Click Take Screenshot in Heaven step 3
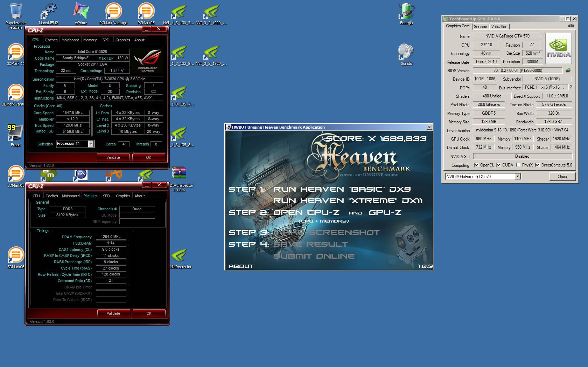588x368 pixels. click(x=326, y=233)
